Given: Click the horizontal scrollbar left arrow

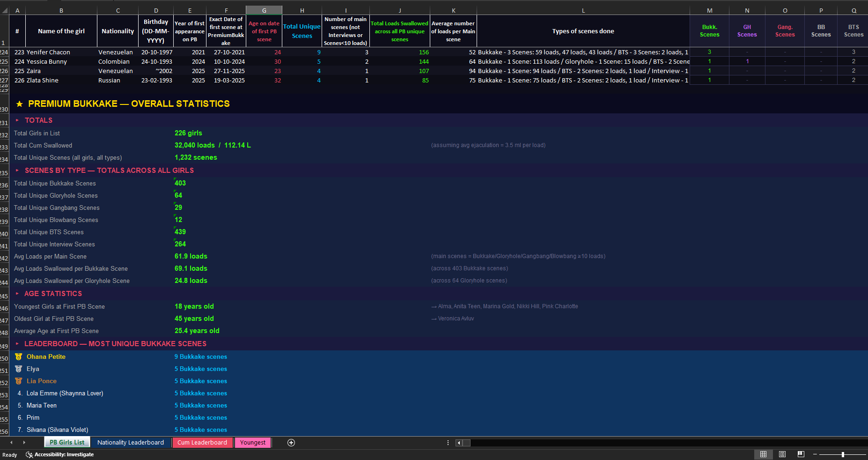Looking at the screenshot, I should click(459, 443).
